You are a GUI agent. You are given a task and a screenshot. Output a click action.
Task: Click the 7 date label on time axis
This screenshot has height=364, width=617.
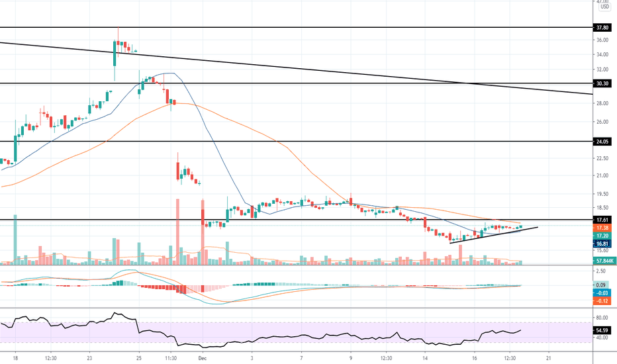(x=301, y=358)
